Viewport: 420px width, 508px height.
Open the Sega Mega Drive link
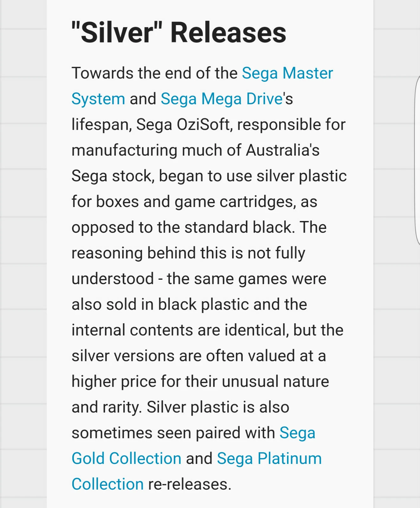tap(221, 99)
